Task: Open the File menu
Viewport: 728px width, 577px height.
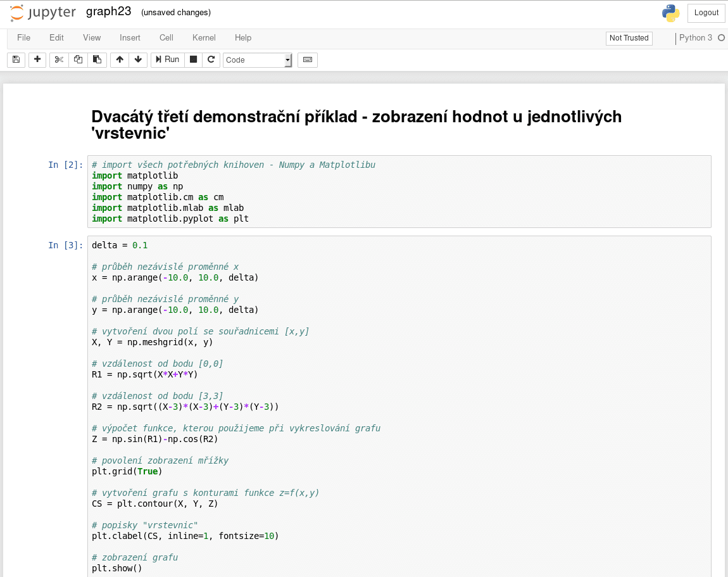Action: tap(23, 37)
